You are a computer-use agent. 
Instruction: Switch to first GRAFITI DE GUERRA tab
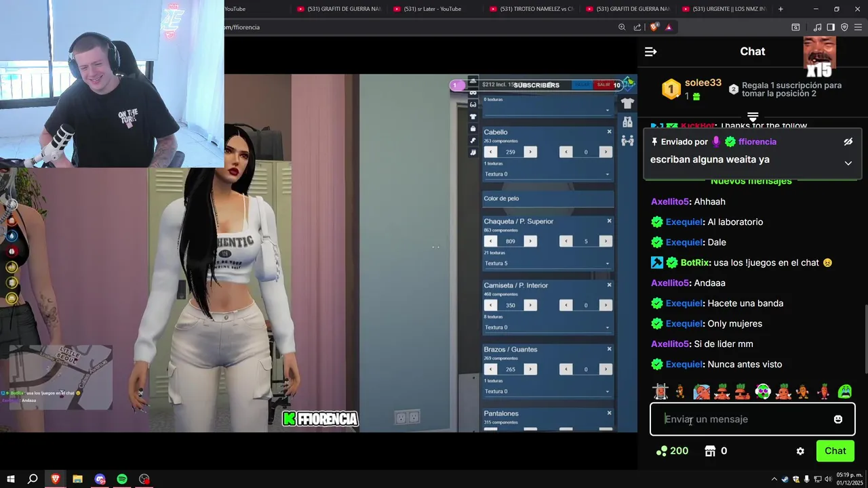339,9
